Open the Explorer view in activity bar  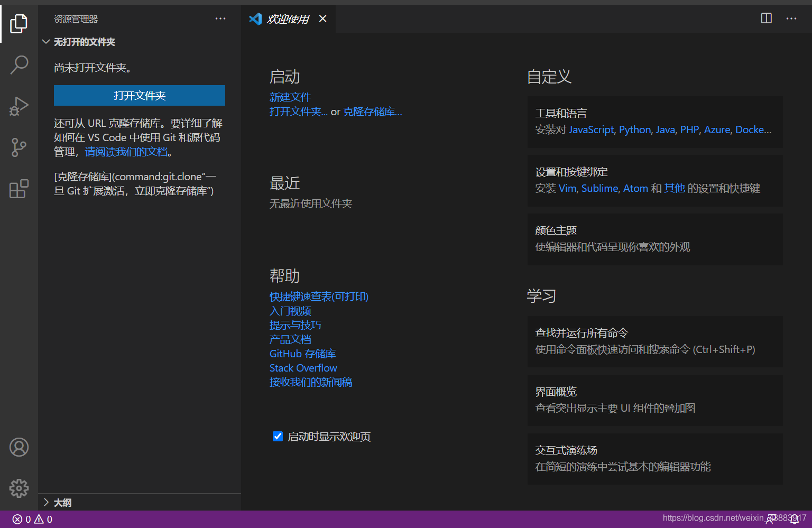[x=19, y=23]
